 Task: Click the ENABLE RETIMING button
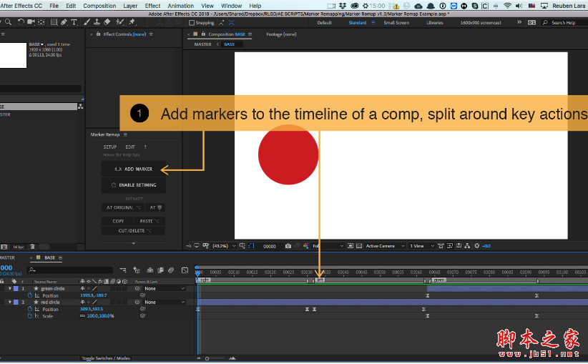134,185
